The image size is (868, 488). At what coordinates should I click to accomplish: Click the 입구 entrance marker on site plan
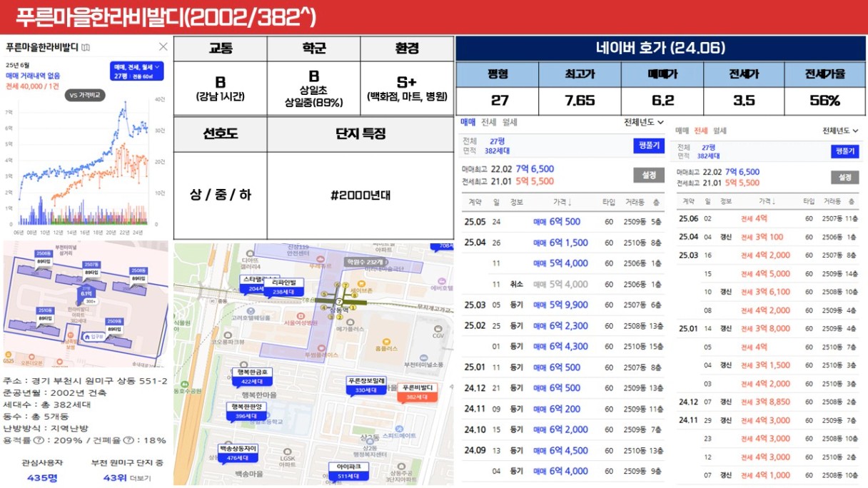coord(94,335)
